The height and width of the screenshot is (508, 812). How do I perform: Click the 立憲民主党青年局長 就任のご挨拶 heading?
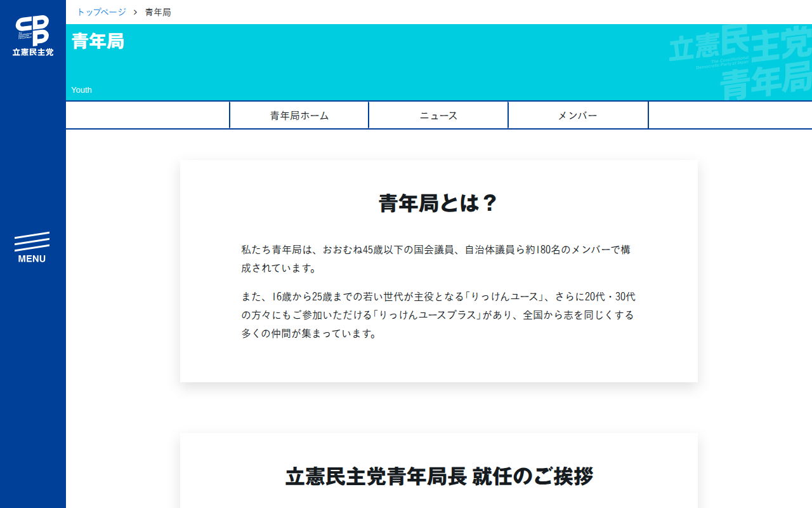[x=439, y=476]
